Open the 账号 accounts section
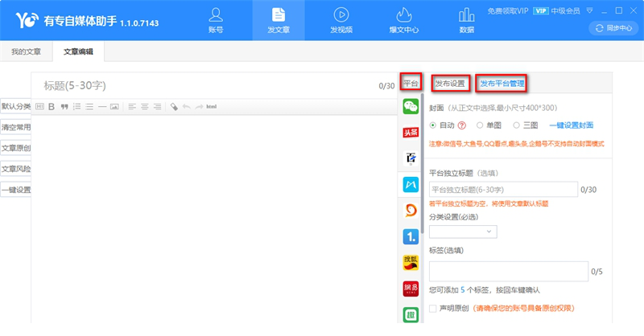This screenshot has height=336, width=644. 216,21
